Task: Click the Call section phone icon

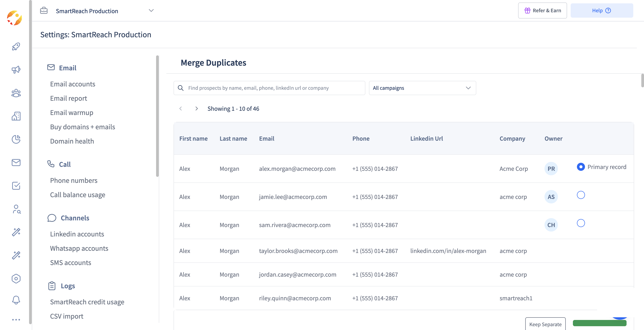Action: pos(51,164)
